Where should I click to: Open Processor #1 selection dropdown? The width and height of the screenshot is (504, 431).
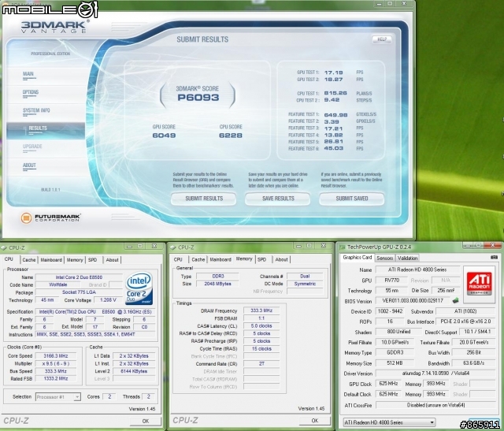[57, 397]
